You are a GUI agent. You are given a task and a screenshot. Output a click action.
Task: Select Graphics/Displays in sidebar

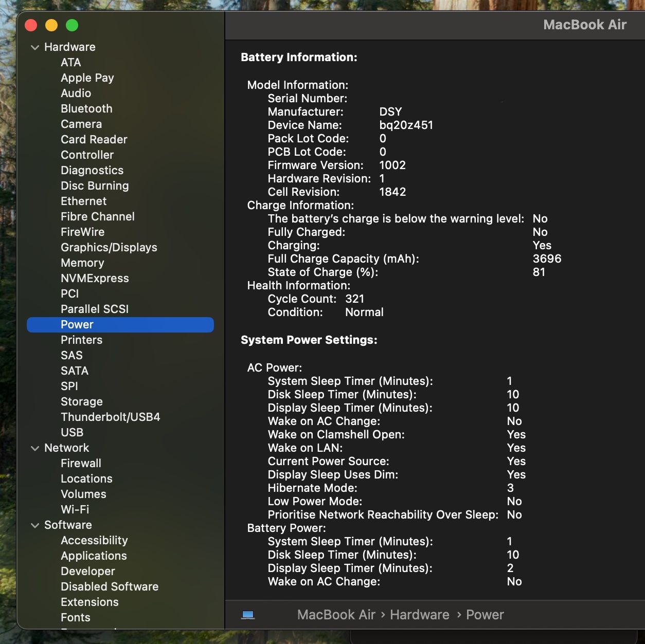[x=109, y=248]
